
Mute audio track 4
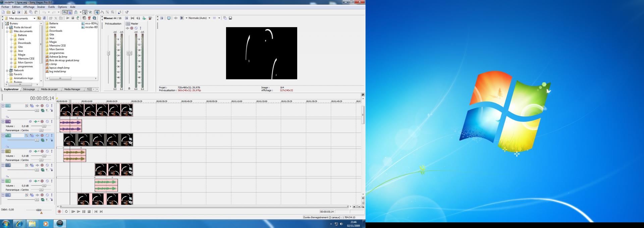pyautogui.click(x=47, y=122)
